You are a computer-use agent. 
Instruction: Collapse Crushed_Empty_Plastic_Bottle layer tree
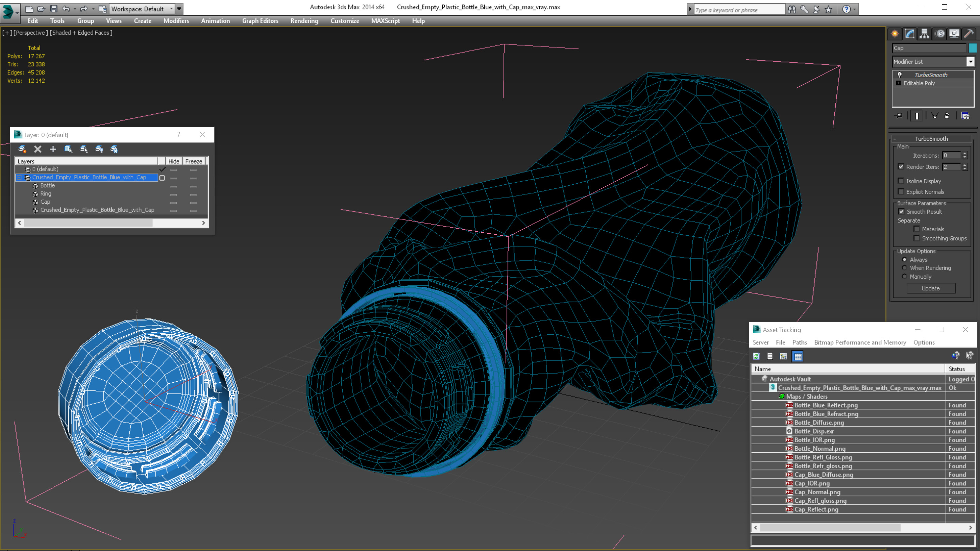(19, 178)
